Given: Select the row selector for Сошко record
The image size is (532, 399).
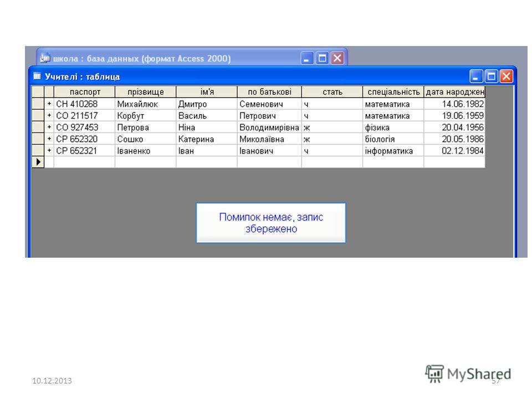Looking at the screenshot, I should (x=38, y=139).
